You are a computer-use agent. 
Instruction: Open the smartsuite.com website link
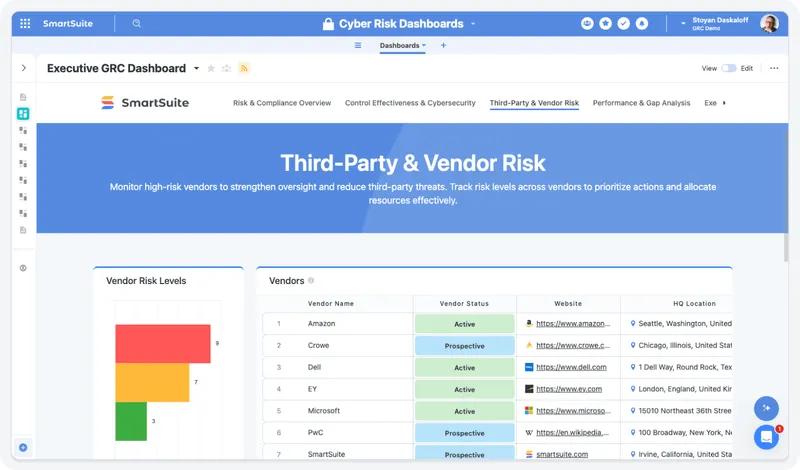(562, 454)
